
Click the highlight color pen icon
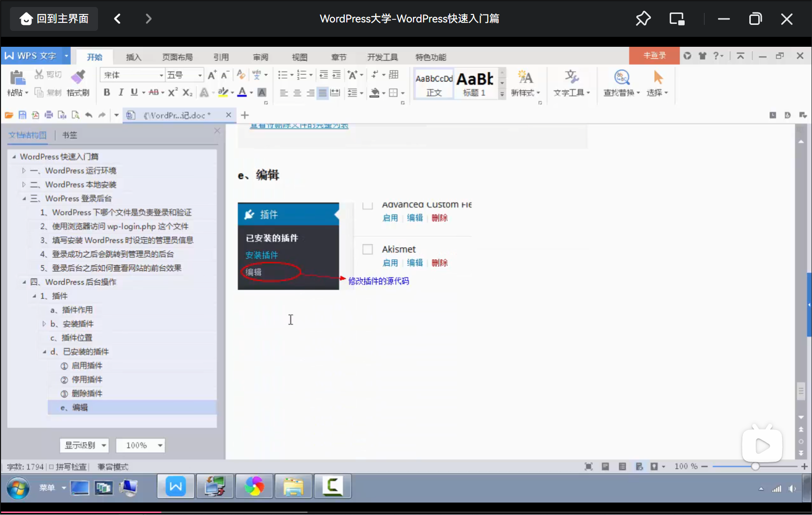click(223, 93)
